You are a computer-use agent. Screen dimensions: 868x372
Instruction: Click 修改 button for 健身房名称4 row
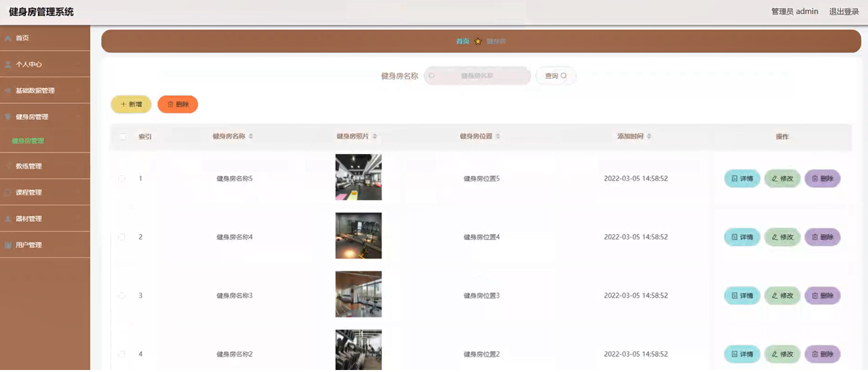pos(782,237)
